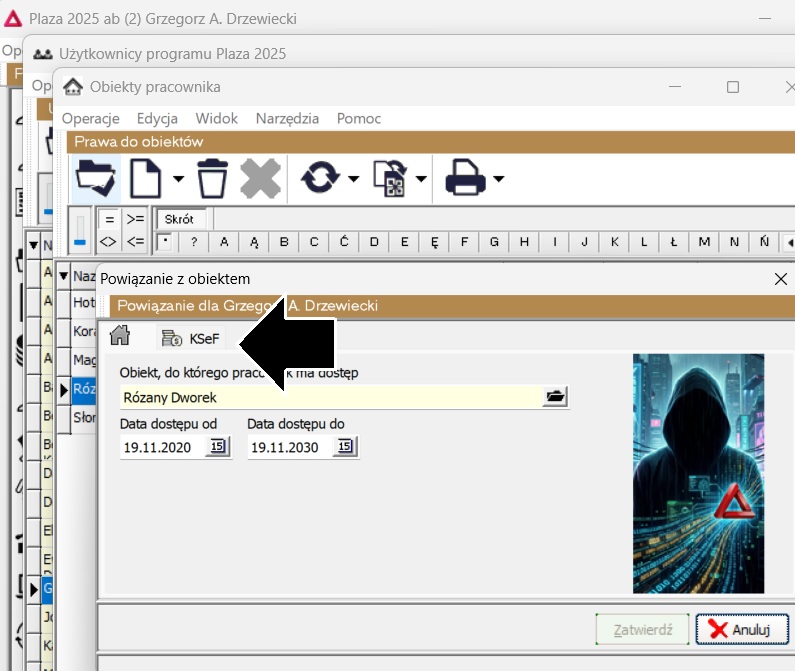Filter by letter E
This screenshot has height=671, width=795.
[x=404, y=242]
